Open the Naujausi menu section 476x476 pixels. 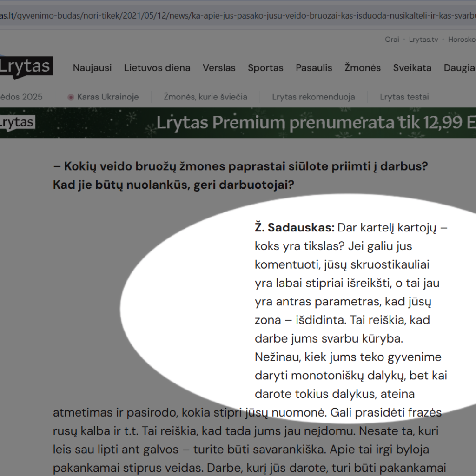tap(92, 68)
